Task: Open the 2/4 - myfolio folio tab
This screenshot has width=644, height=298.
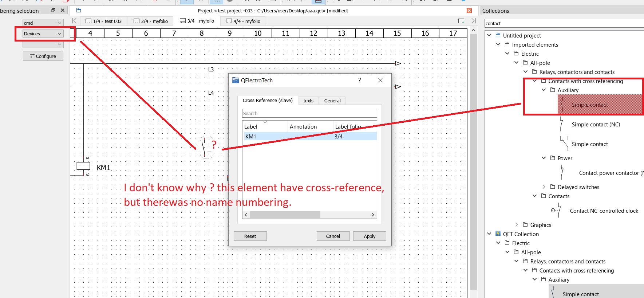Action: coord(151,21)
